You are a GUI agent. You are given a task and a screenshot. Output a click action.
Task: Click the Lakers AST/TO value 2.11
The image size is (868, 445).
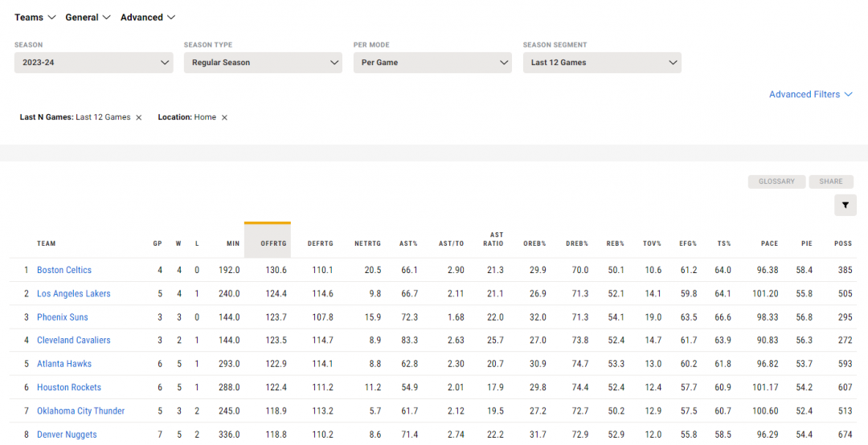point(456,293)
